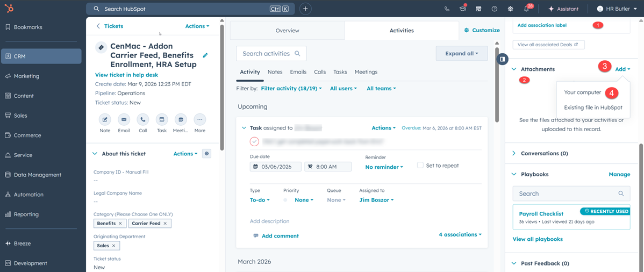Screen dimensions: 644x272
Task: Click View all playbooks link
Action: [538, 239]
